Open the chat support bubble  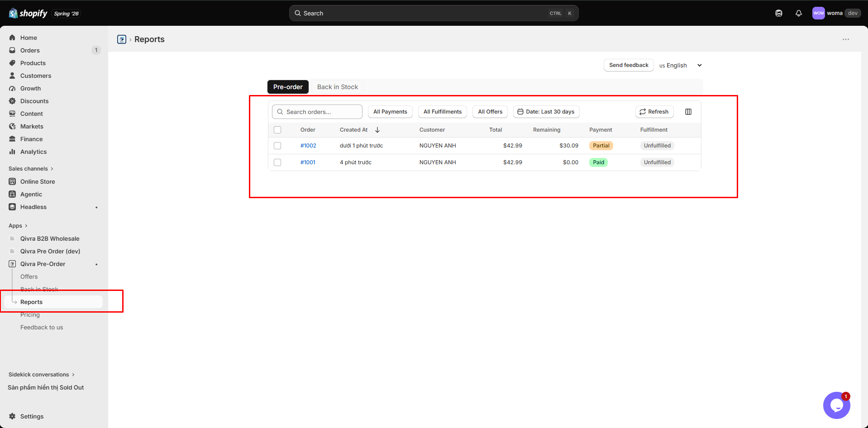836,405
